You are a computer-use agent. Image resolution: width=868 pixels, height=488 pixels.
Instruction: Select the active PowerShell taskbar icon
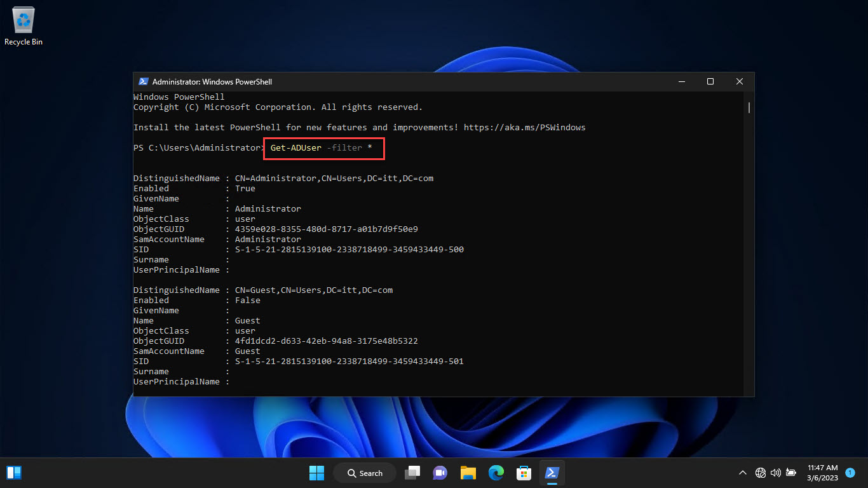point(552,473)
